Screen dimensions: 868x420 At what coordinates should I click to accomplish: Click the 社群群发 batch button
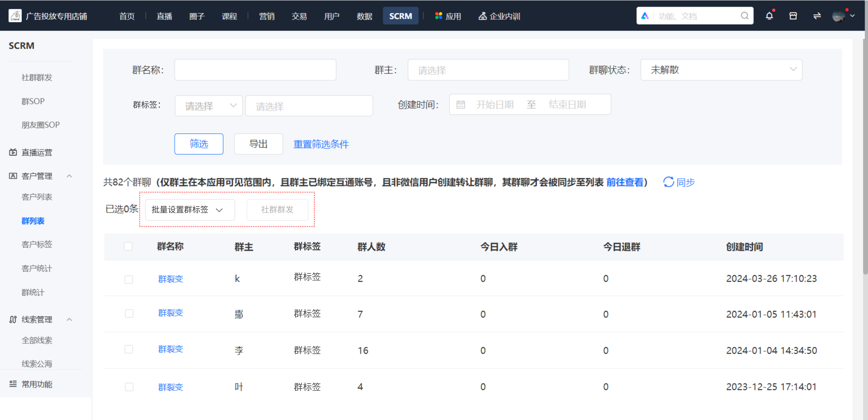(277, 210)
